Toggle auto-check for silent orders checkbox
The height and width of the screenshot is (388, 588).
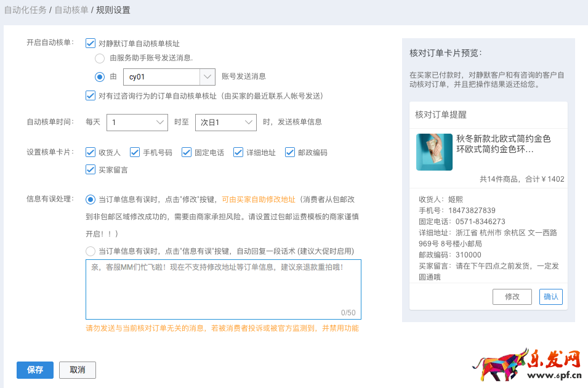pyautogui.click(x=91, y=43)
